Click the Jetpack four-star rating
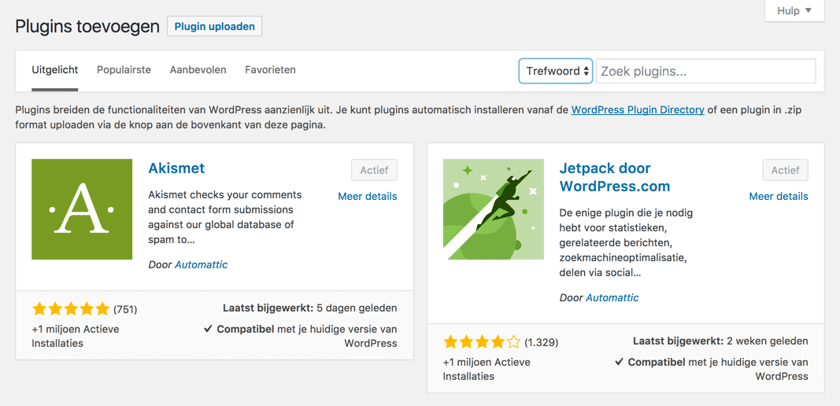The width and height of the screenshot is (840, 406). [482, 342]
